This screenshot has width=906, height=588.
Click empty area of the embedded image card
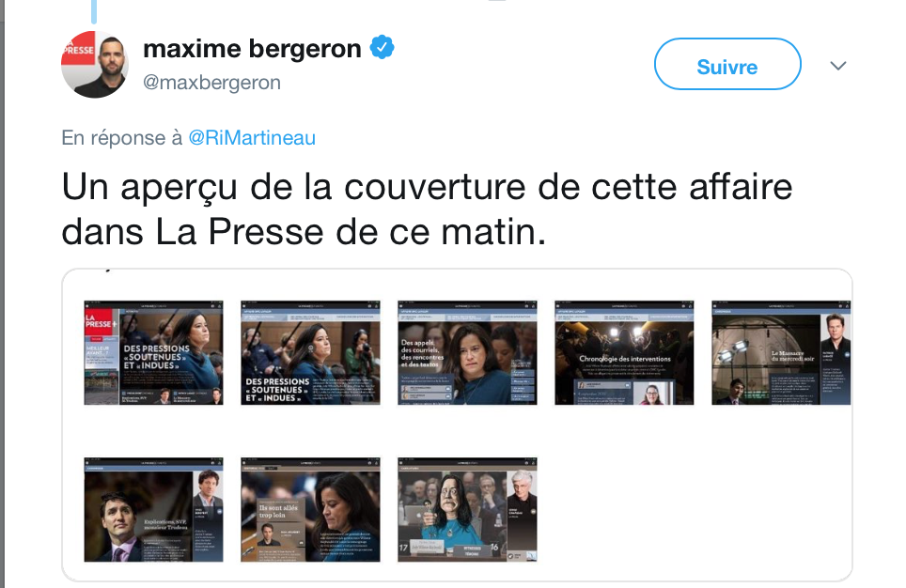pos(694,508)
